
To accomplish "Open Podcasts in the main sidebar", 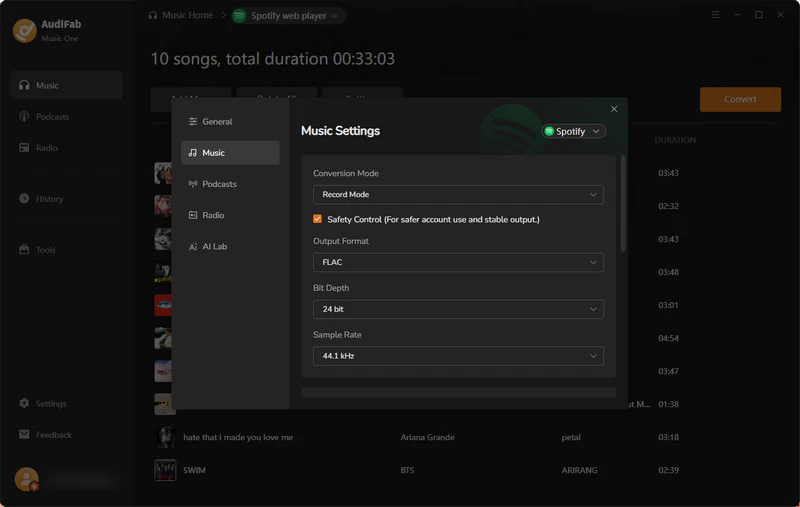I will click(x=66, y=116).
